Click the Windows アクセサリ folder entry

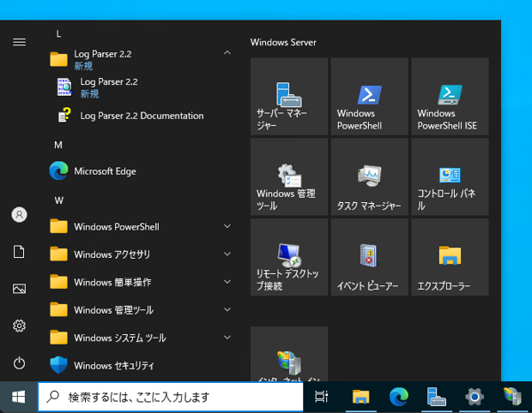click(x=143, y=254)
